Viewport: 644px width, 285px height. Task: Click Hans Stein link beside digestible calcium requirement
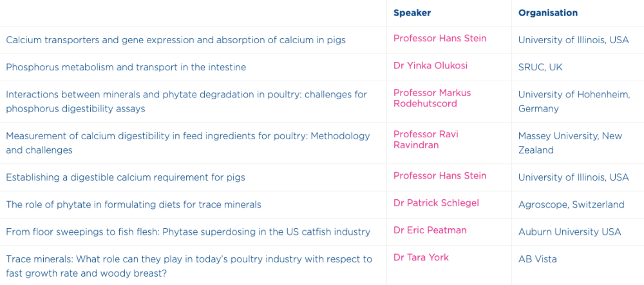440,175
